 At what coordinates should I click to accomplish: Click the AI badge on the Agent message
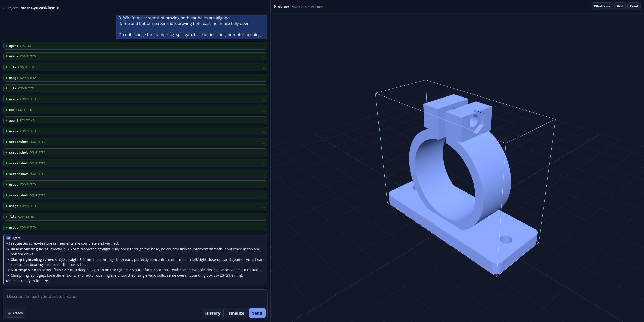8,238
